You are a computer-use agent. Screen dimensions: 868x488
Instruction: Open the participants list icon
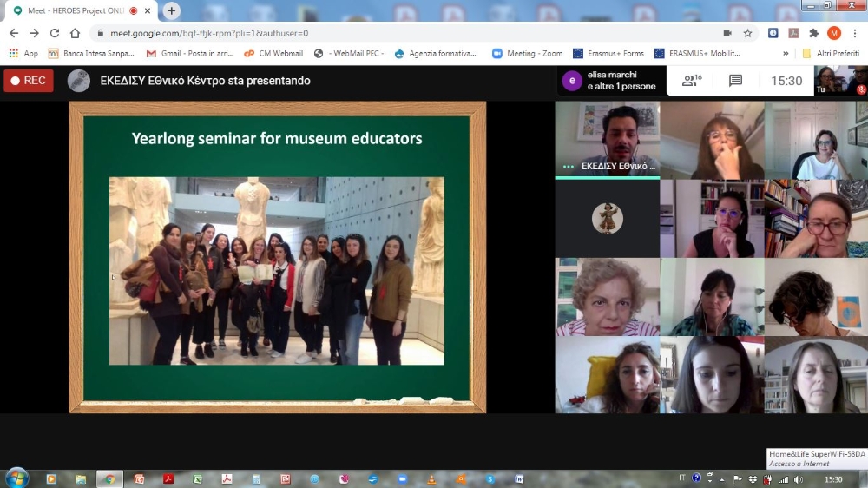(692, 81)
